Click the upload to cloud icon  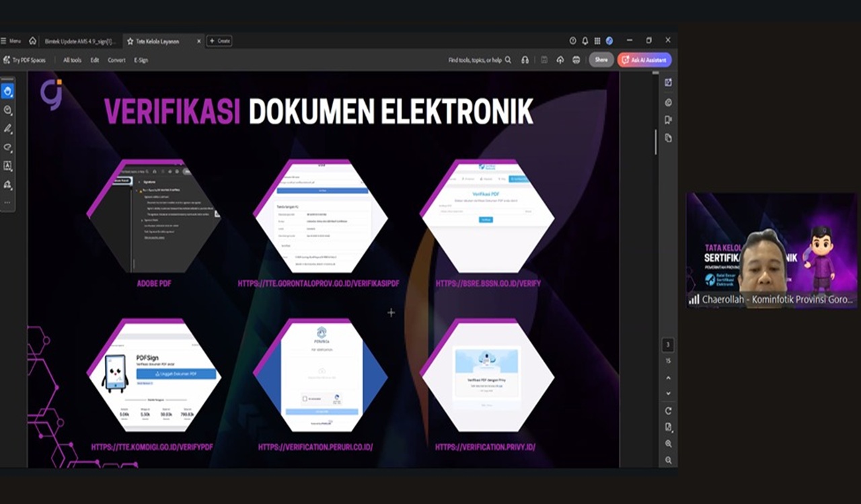click(560, 60)
